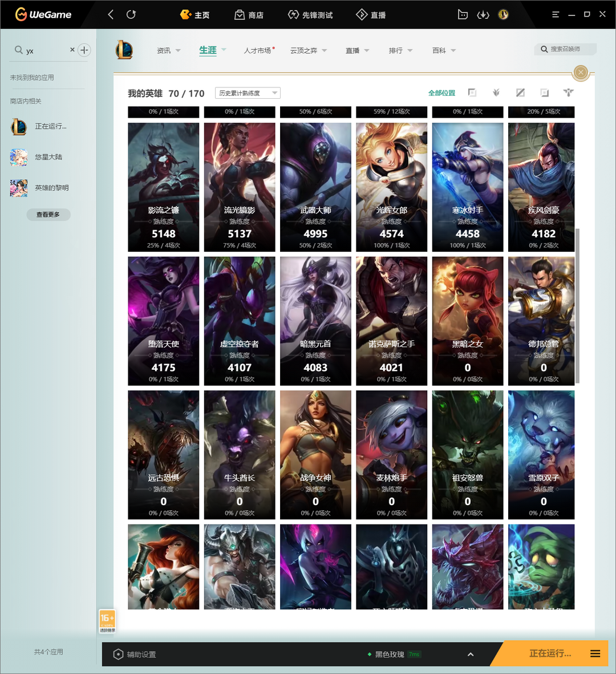Open the 诺克萨斯之手 hero card
The image size is (616, 674).
[x=392, y=321]
